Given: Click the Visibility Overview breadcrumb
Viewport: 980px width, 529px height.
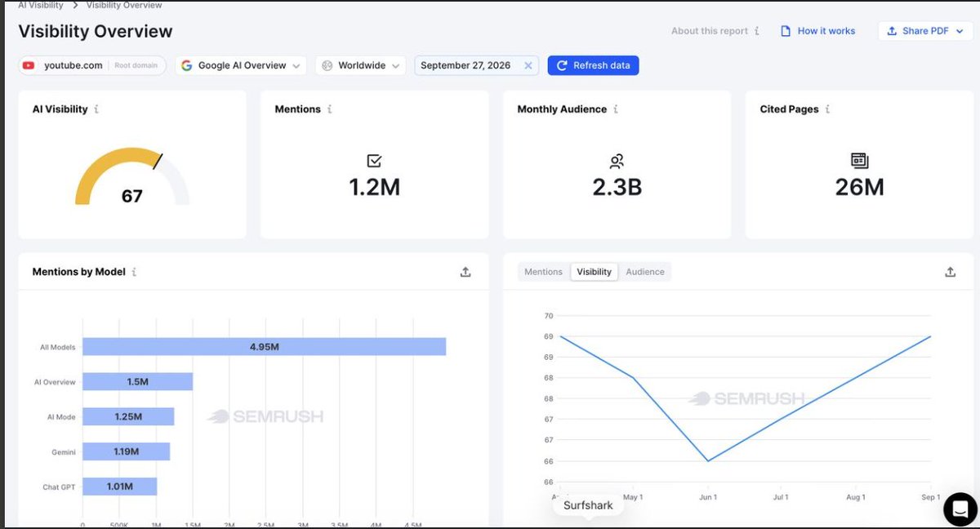Looking at the screenshot, I should tap(124, 5).
